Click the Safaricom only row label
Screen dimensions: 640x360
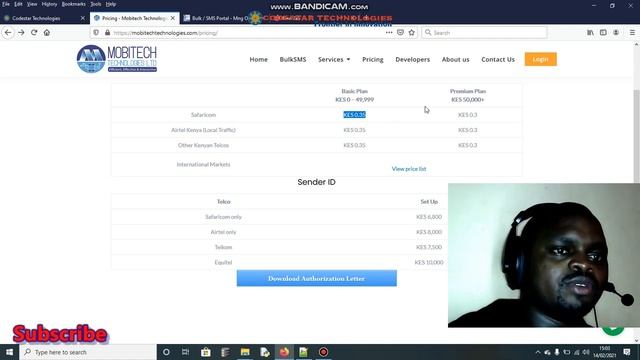[223, 217]
